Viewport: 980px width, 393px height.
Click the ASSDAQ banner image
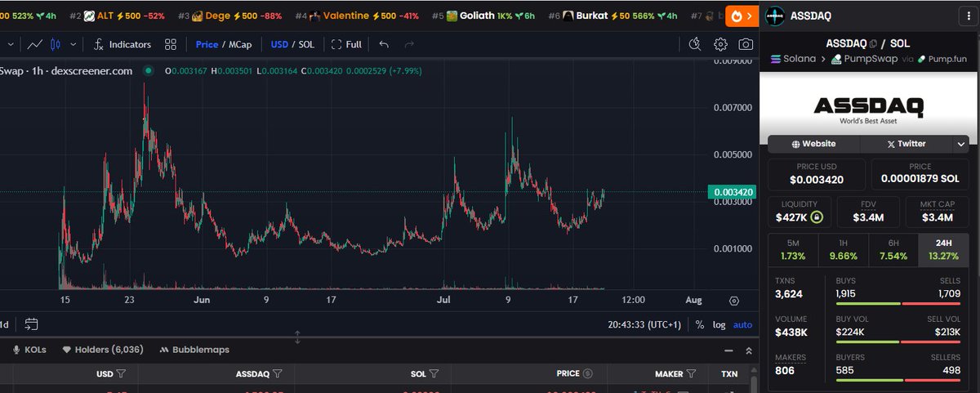(x=869, y=109)
